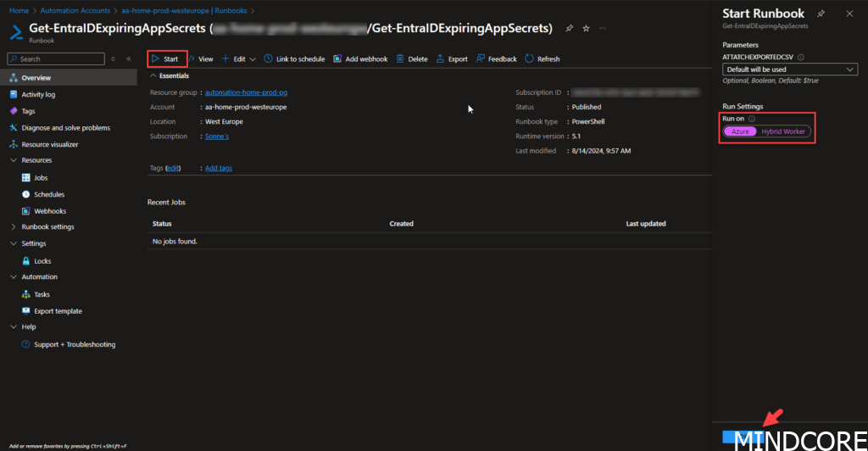The height and width of the screenshot is (451, 868).
Task: Click the sidebar Search box
Action: point(59,59)
